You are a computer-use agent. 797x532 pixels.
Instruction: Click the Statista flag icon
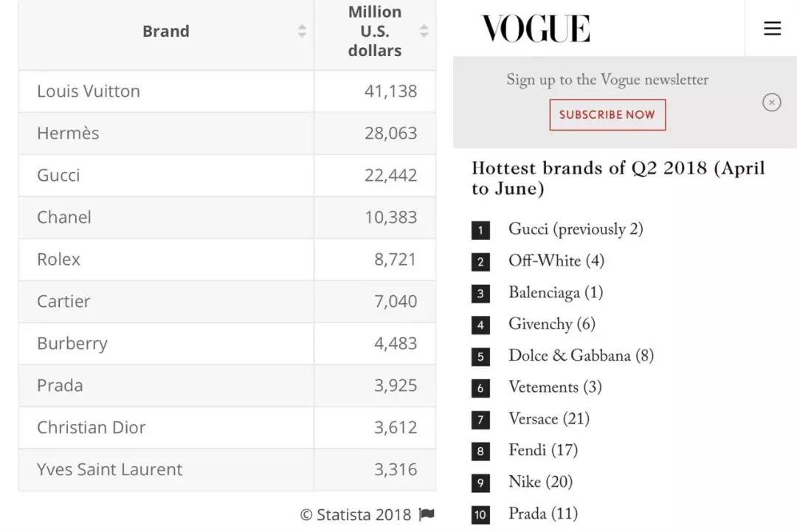427,514
